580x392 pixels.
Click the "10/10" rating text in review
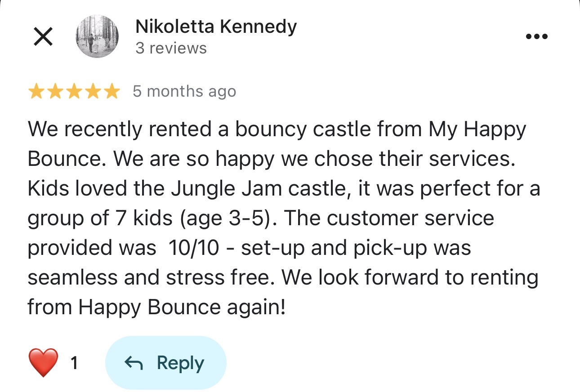194,248
